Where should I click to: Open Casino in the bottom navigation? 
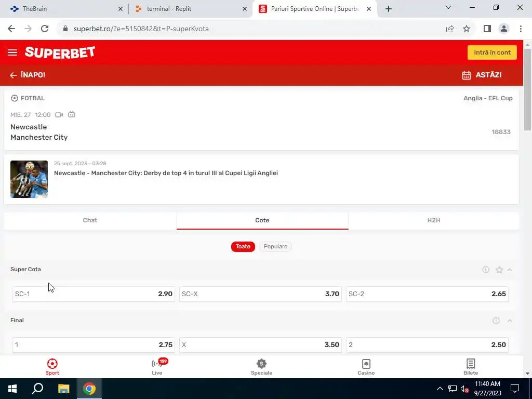[366, 367]
